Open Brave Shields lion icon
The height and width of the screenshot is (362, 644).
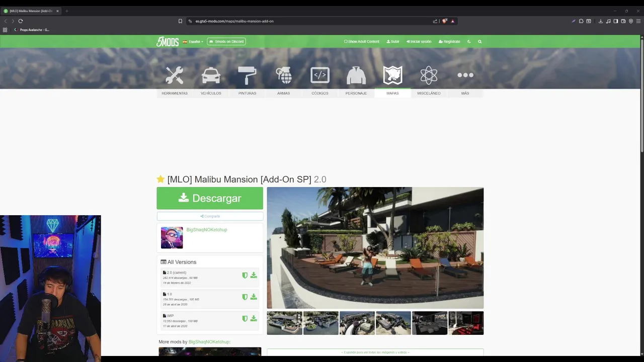(445, 21)
